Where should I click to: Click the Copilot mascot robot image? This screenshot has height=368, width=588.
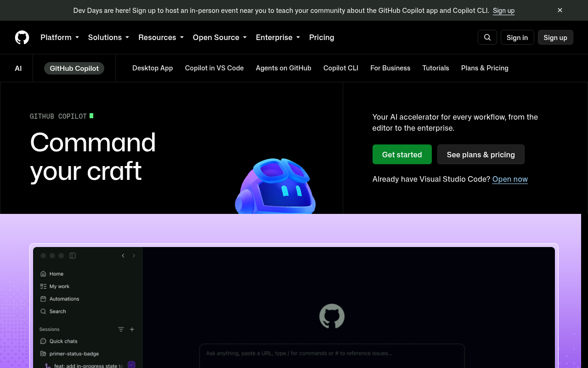tap(276, 186)
